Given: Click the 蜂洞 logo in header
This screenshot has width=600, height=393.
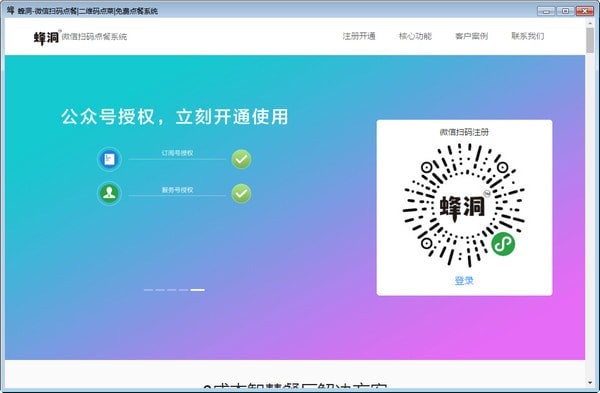Looking at the screenshot, I should pyautogui.click(x=47, y=38).
